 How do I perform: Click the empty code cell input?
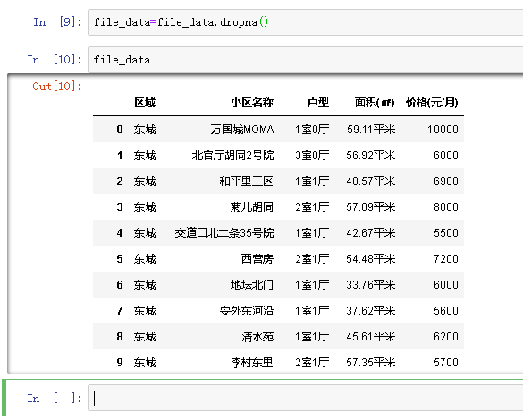(x=305, y=398)
